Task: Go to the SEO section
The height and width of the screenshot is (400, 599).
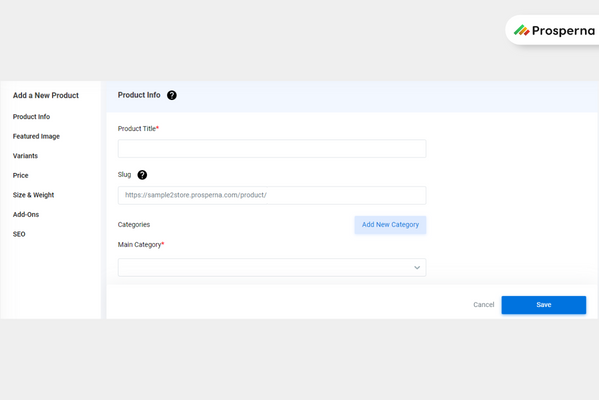Action: pyautogui.click(x=19, y=234)
